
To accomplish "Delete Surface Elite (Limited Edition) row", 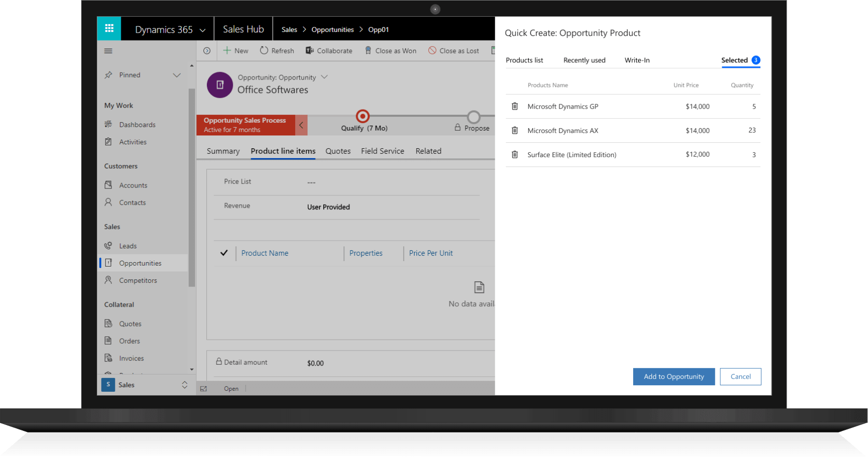I will tap(514, 155).
